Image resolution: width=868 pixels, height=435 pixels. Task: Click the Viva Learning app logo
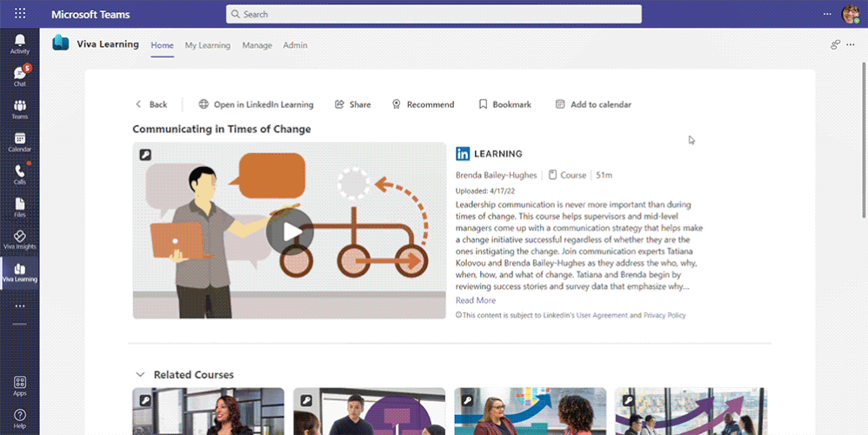[61, 43]
